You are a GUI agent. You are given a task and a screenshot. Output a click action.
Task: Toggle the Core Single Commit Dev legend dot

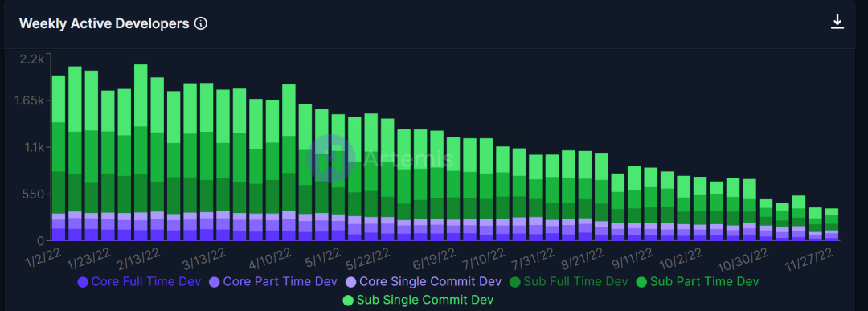351,282
